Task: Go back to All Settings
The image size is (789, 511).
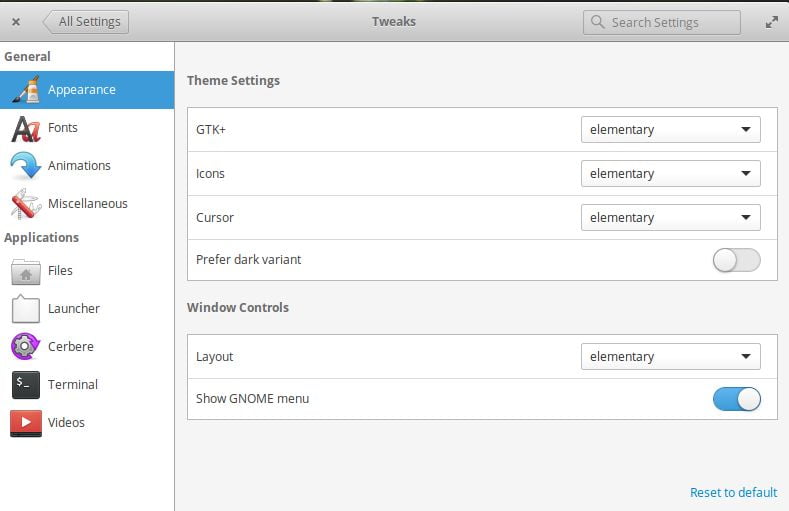Action: click(x=86, y=22)
